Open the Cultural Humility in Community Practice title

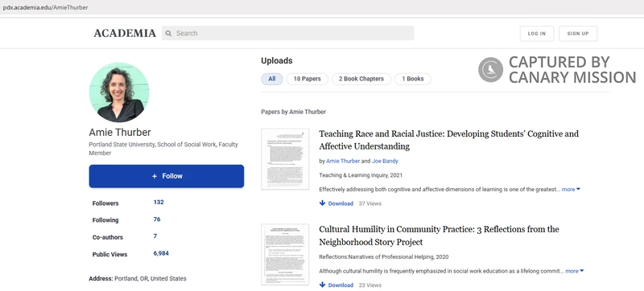[439, 236]
